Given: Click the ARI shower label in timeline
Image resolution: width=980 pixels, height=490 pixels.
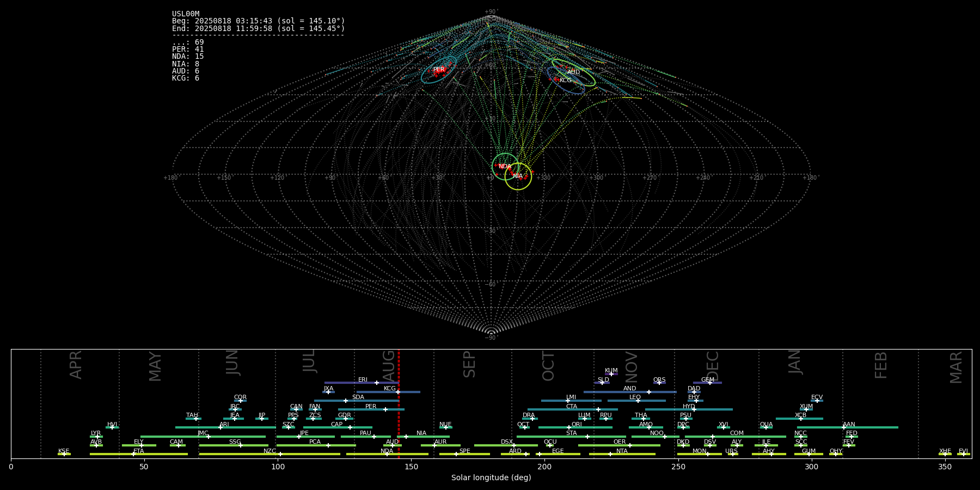Looking at the screenshot, I should tap(224, 424).
